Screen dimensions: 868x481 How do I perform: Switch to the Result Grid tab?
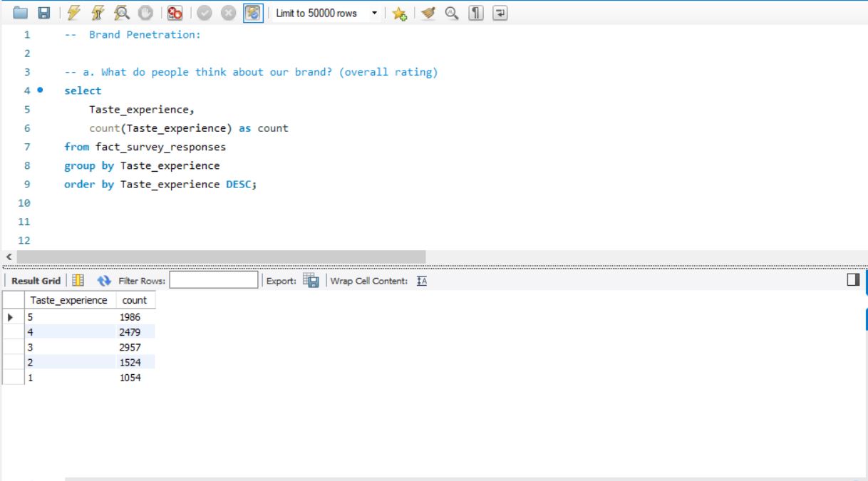36,281
